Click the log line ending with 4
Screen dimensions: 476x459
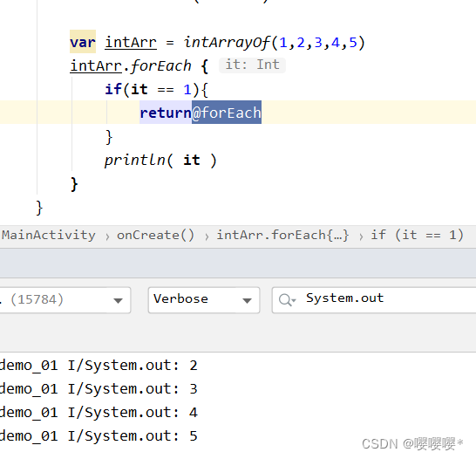[x=99, y=413]
